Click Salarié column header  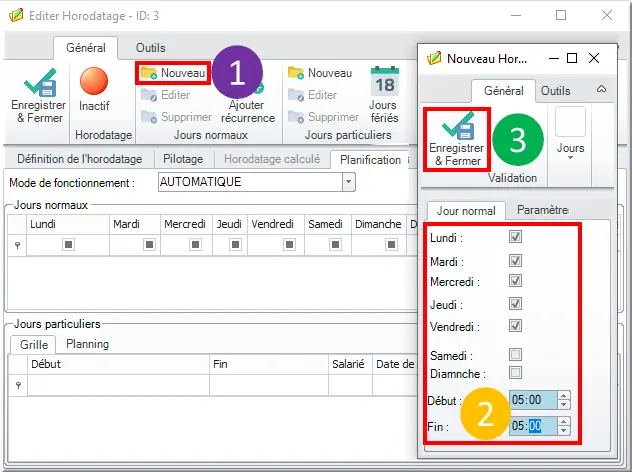pyautogui.click(x=350, y=364)
